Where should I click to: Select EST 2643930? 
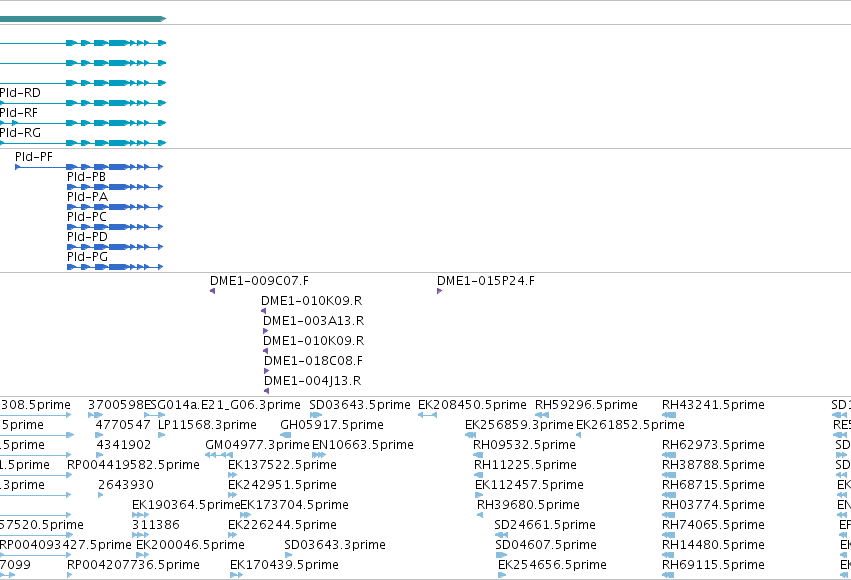[126, 485]
